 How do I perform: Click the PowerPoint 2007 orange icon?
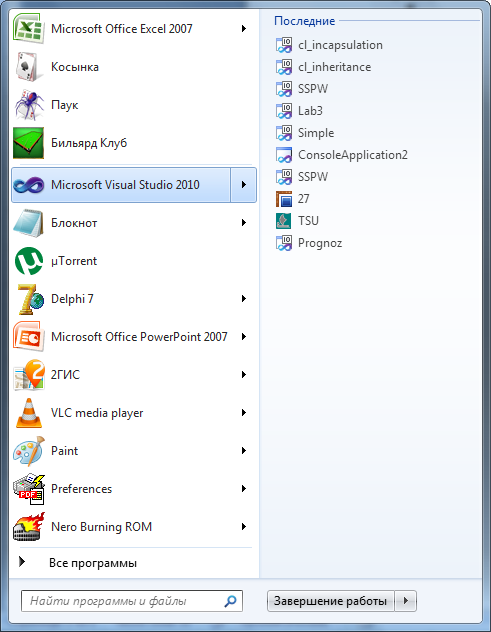click(28, 337)
